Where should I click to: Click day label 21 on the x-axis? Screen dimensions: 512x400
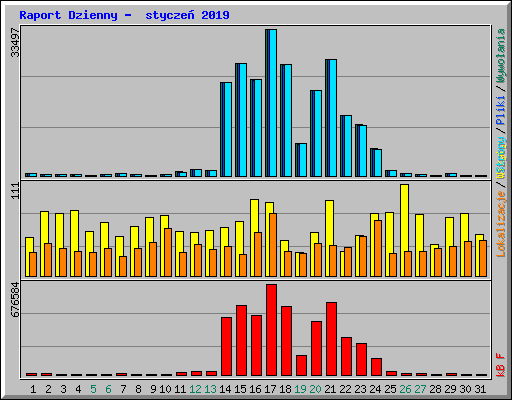[330, 389]
